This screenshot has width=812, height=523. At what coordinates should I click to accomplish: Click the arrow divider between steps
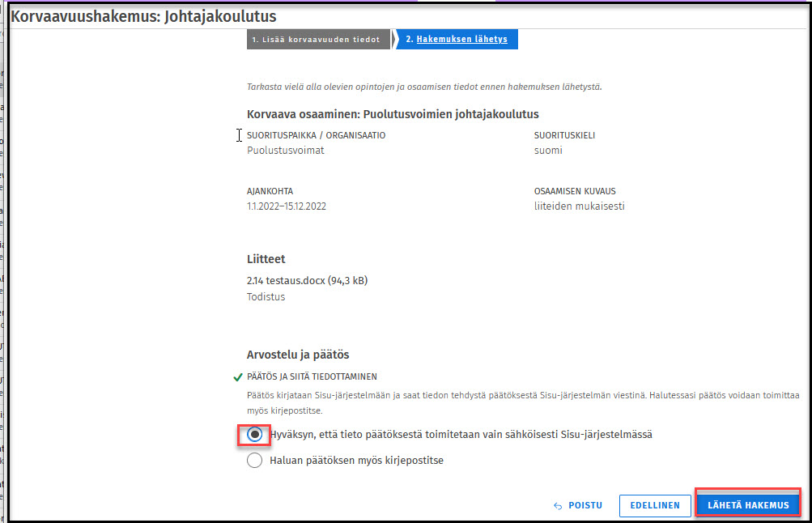tap(396, 39)
